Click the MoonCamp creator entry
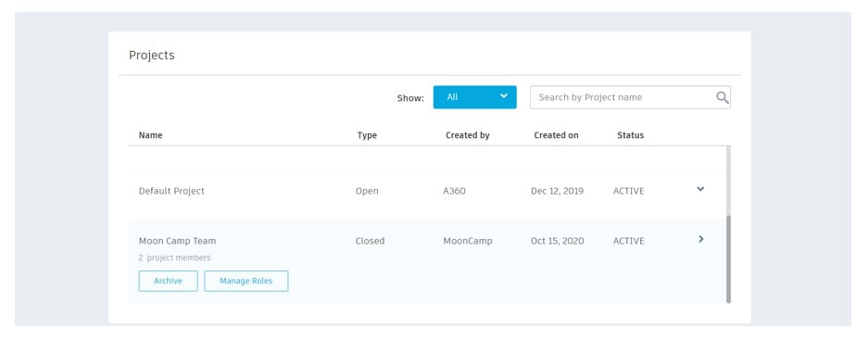Viewport: 868px width, 339px height. pyautogui.click(x=467, y=241)
